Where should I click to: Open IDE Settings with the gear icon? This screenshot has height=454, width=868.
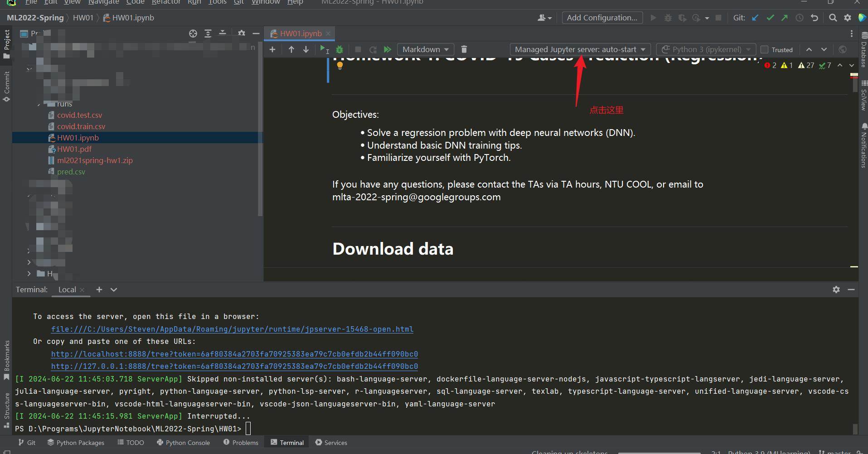(847, 18)
